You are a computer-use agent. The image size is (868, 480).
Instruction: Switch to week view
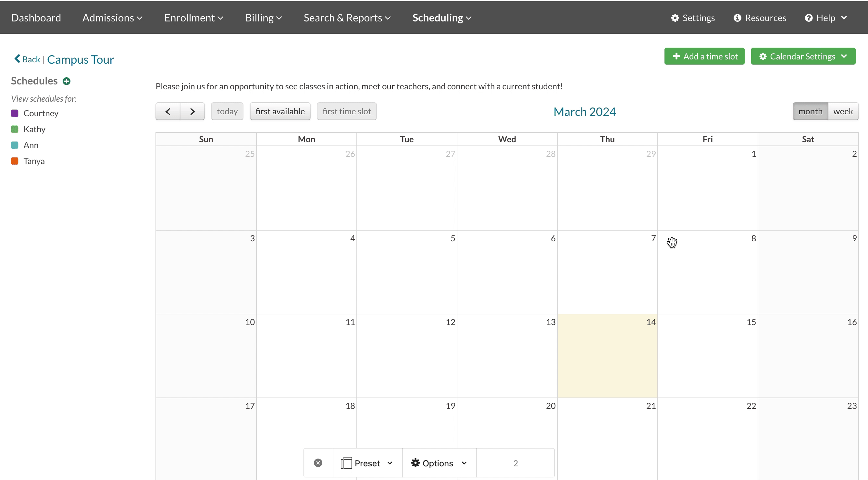pyautogui.click(x=843, y=111)
